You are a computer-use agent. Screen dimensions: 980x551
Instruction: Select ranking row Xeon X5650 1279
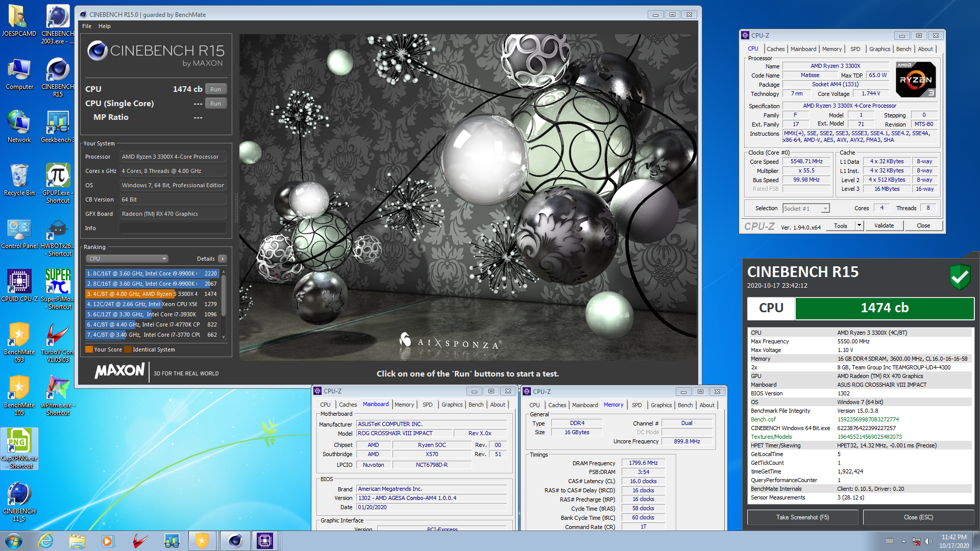[x=152, y=304]
